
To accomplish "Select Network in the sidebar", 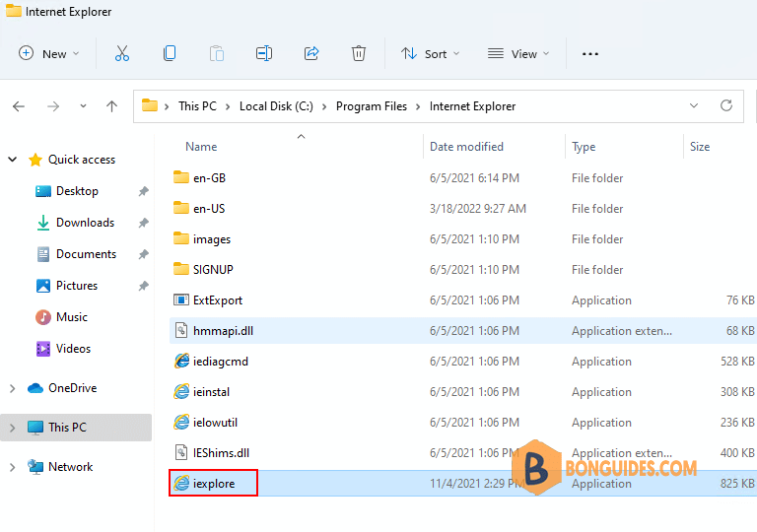I will coord(71,467).
